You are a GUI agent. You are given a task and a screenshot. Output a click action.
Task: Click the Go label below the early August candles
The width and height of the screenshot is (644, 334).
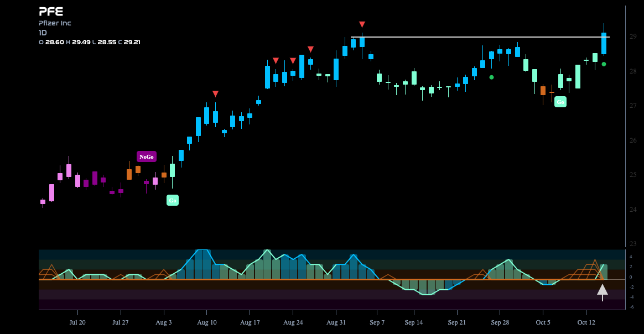pos(173,200)
